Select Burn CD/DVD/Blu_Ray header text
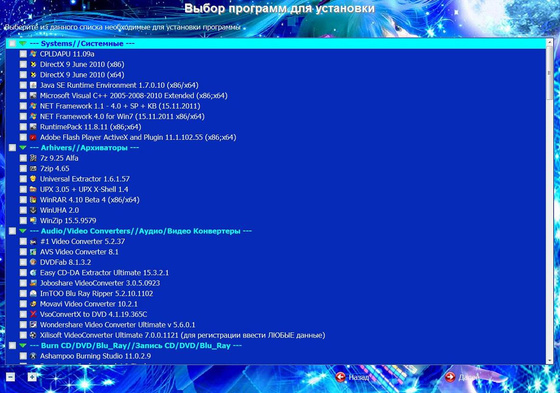 point(136,345)
